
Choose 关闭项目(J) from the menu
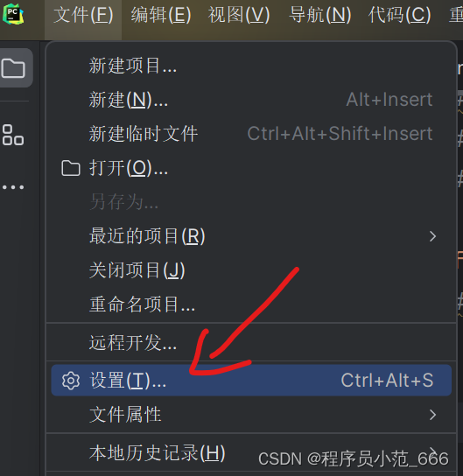pos(251,270)
